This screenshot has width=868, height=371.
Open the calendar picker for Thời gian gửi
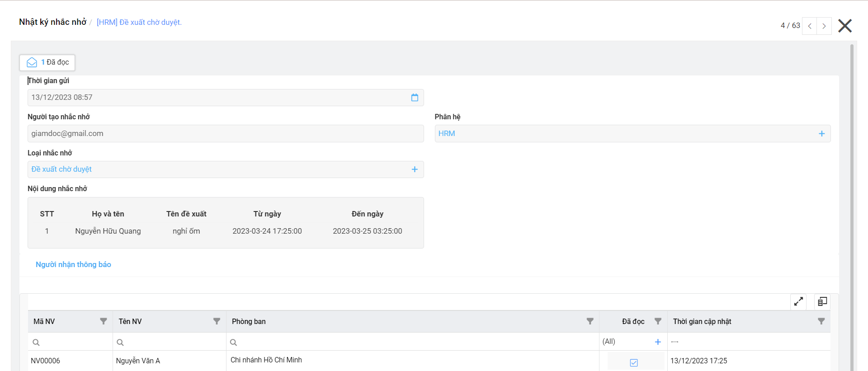tap(415, 98)
